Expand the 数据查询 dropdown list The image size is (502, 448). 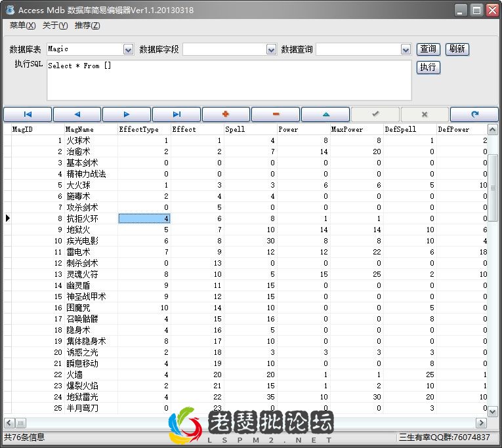406,50
